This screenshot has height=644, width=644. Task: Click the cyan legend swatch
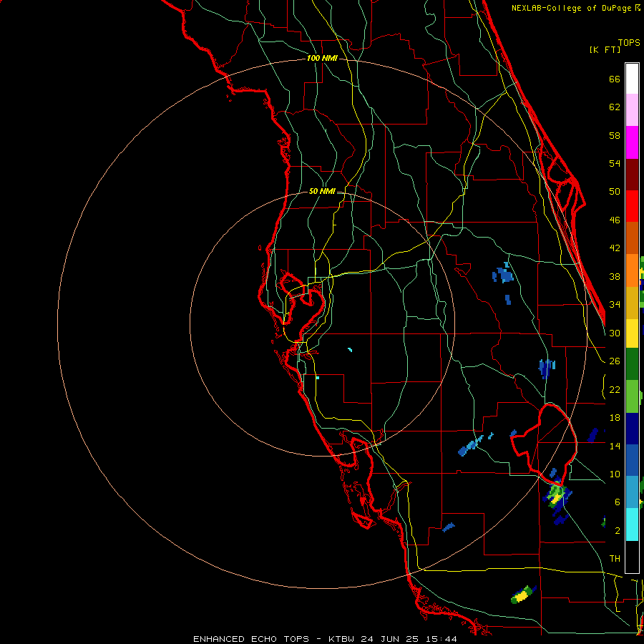pyautogui.click(x=632, y=525)
